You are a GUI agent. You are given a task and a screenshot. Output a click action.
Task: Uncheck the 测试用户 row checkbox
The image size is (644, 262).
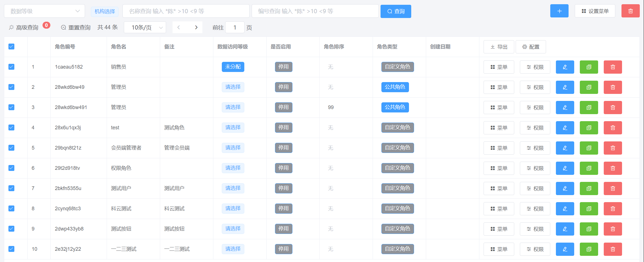click(11, 188)
